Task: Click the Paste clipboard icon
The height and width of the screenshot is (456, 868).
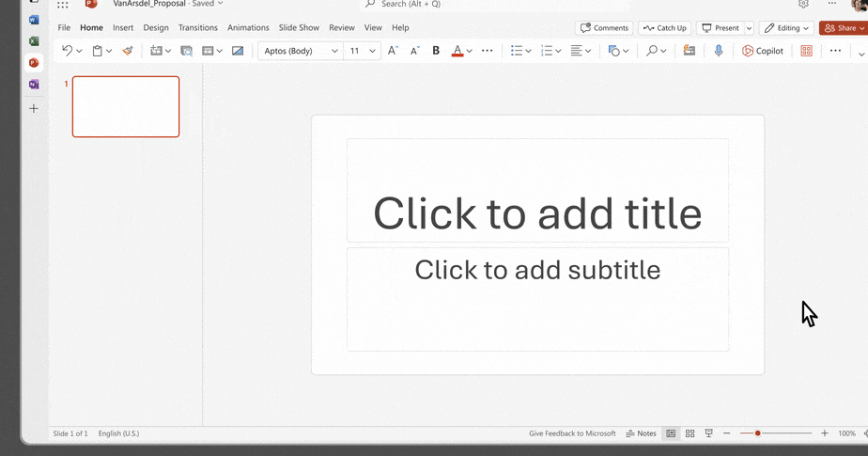Action: pos(98,51)
